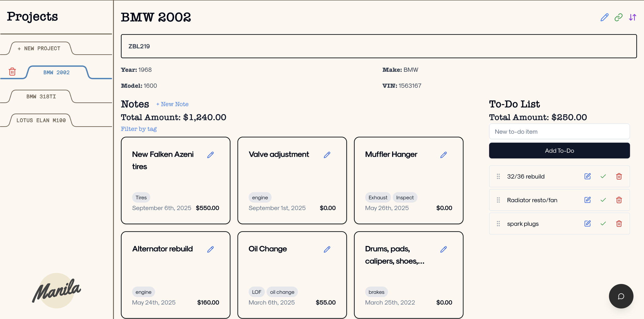Viewport: 644px width, 319px height.
Task: Mark spark plugs to-do as done
Action: 603,224
